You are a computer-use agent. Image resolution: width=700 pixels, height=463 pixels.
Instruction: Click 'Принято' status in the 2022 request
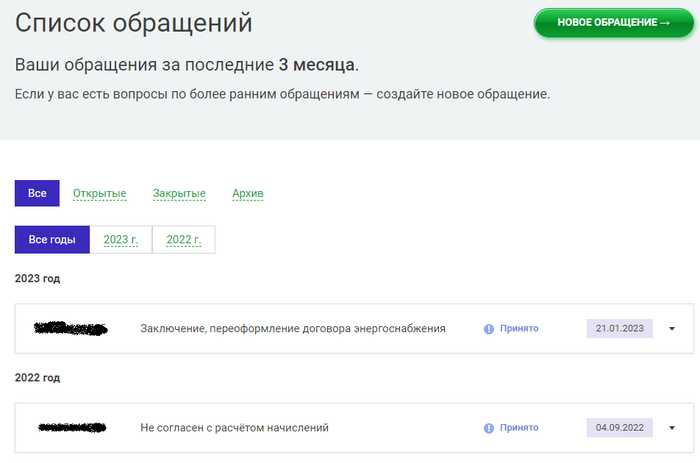[x=519, y=428]
